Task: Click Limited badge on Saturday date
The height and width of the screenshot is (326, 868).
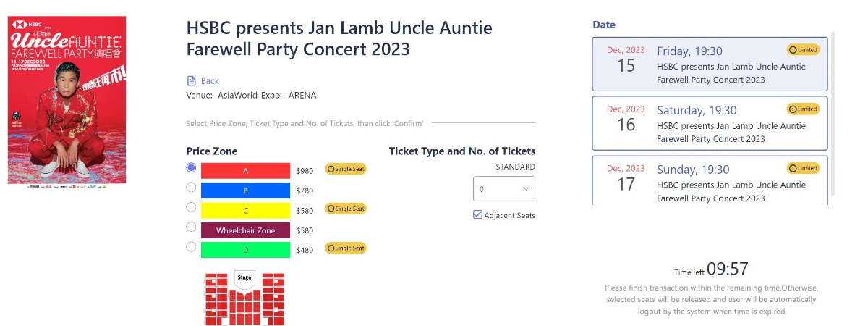Action: pos(803,109)
